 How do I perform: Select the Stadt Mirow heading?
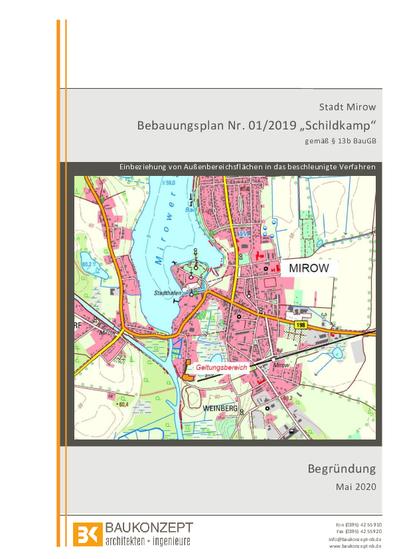[348, 107]
